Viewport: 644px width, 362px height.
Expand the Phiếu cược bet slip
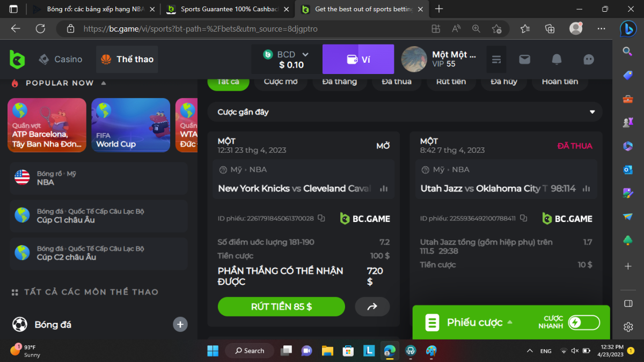point(509,322)
